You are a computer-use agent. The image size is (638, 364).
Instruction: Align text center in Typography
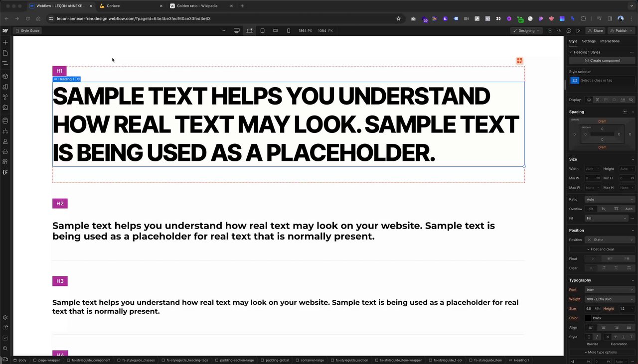[x=604, y=327]
